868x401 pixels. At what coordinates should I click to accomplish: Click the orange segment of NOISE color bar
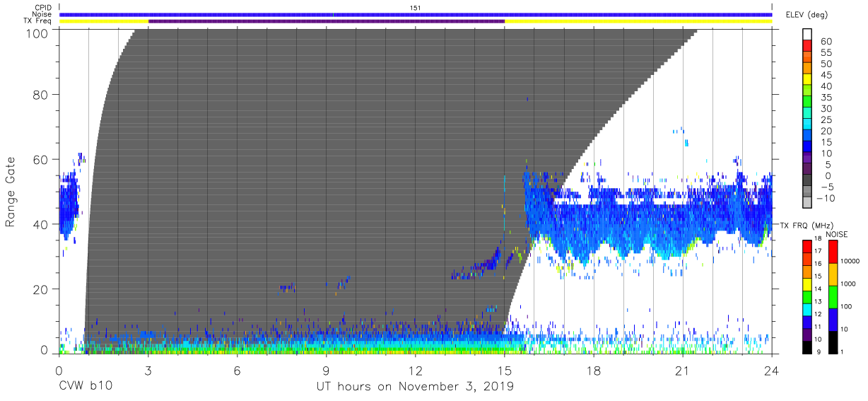[x=833, y=274]
